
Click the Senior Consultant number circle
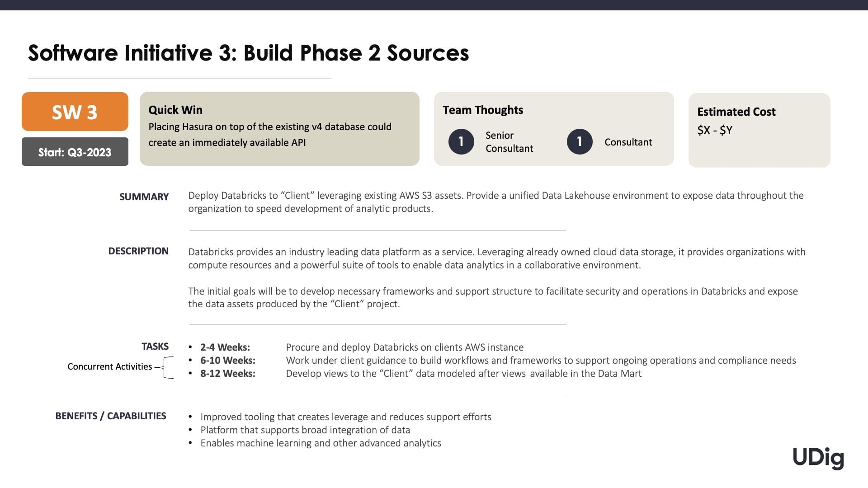tap(461, 141)
